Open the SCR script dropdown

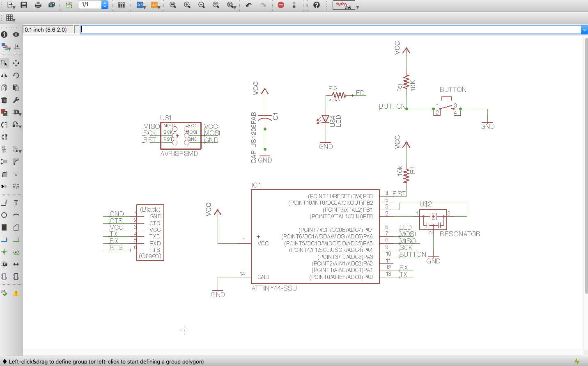pyautogui.click(x=141, y=5)
